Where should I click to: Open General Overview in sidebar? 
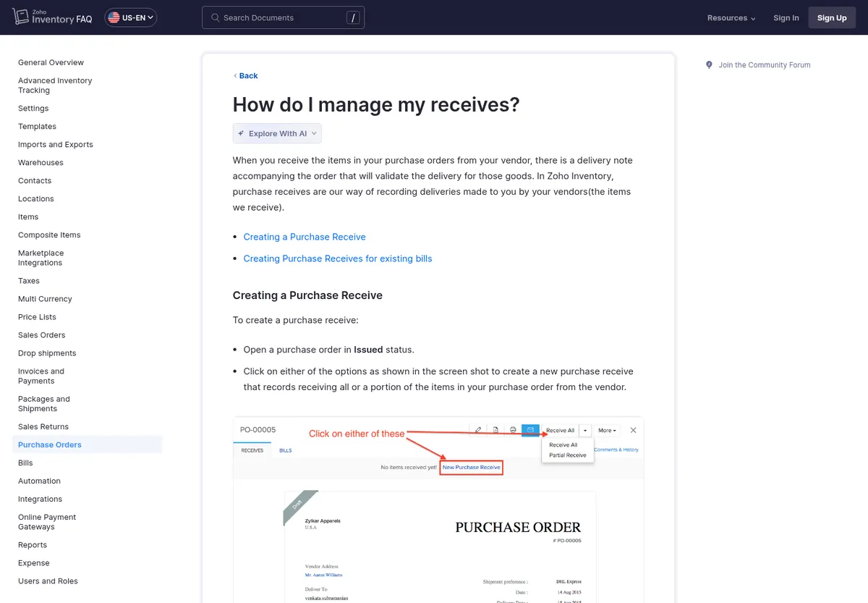click(51, 63)
